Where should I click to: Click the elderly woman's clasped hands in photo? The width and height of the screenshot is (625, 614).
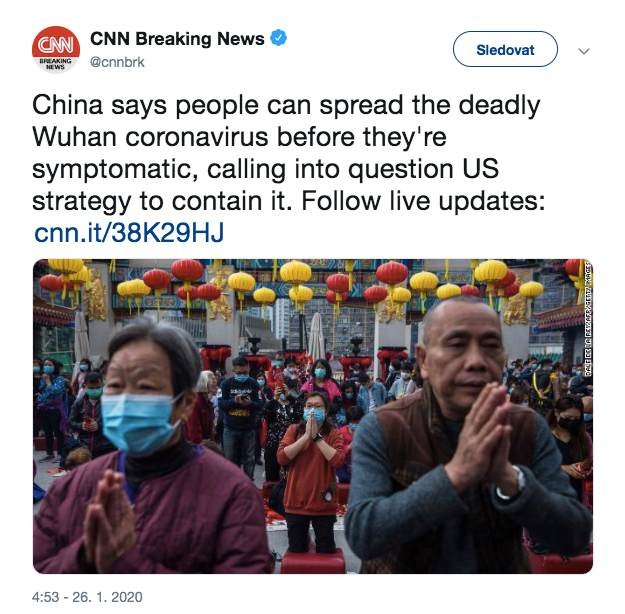click(108, 518)
